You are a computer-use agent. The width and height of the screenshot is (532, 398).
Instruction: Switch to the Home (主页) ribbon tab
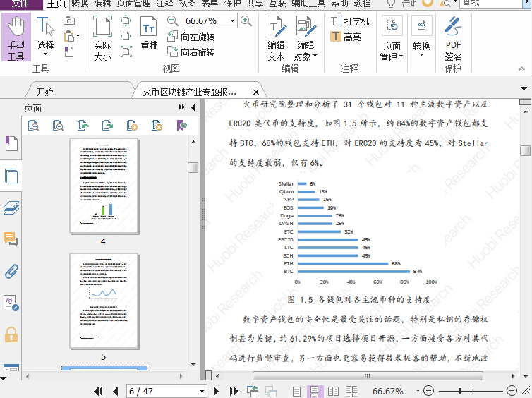56,4
